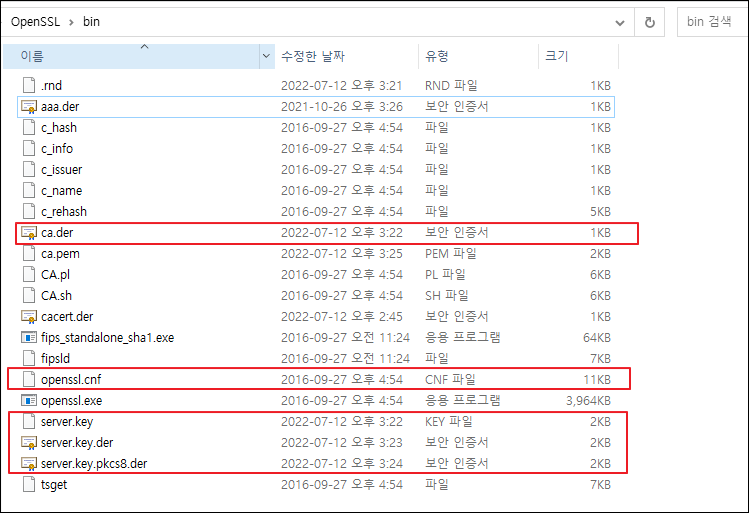Click the PL 파일 type cell
Screen dimensions: 749x513
click(x=445, y=275)
